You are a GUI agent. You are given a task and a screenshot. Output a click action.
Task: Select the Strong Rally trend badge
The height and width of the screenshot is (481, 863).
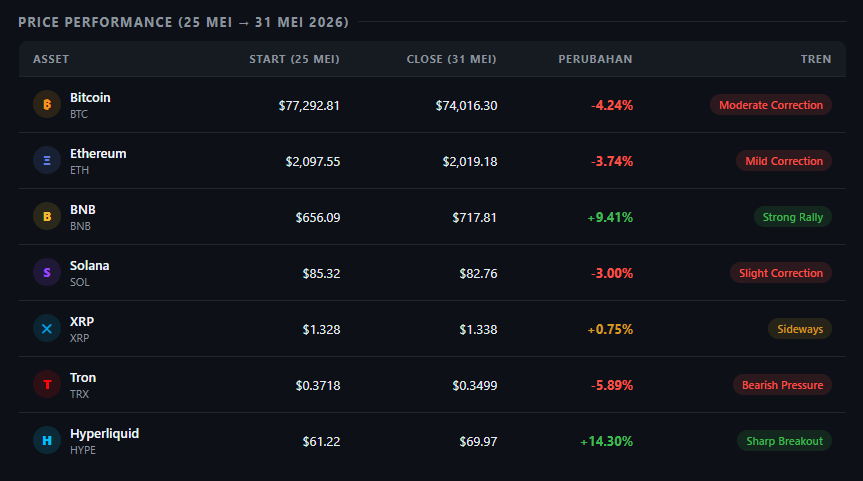pos(793,217)
